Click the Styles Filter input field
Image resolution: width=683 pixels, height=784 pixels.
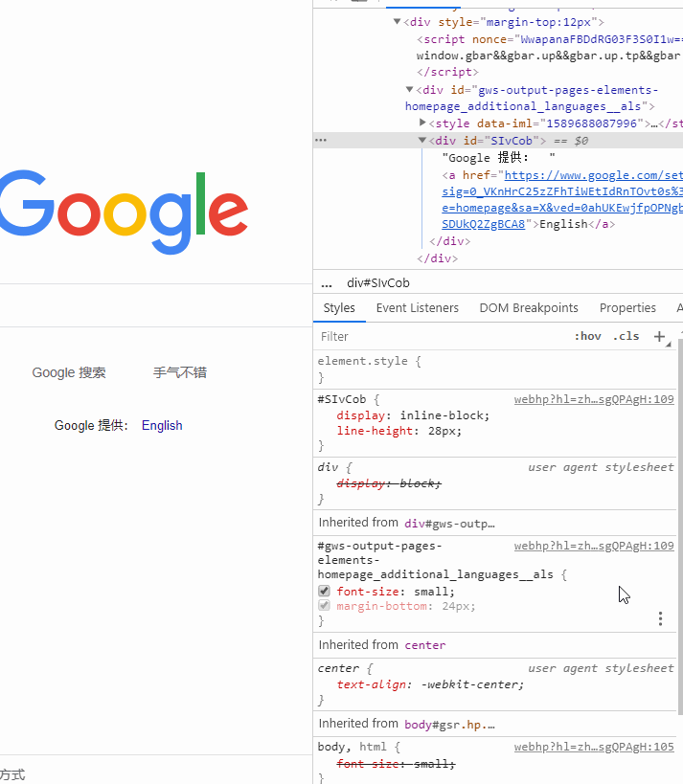[x=443, y=337]
